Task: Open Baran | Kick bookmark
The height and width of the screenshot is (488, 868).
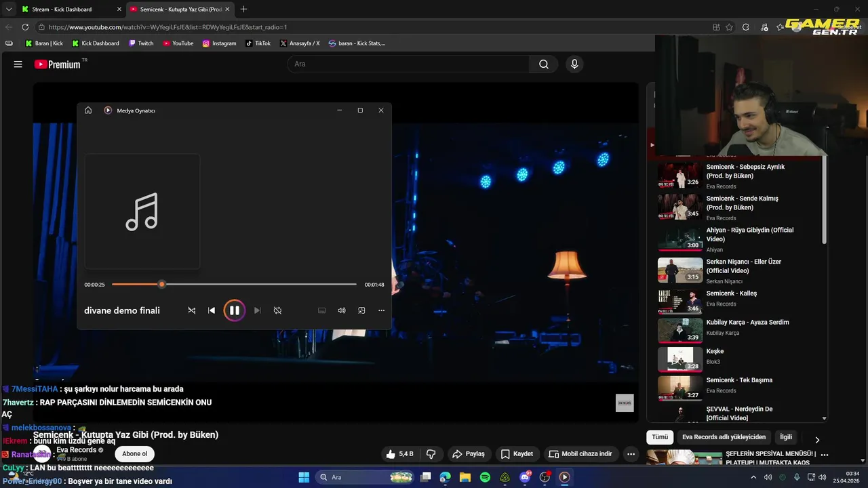Action: (x=44, y=43)
